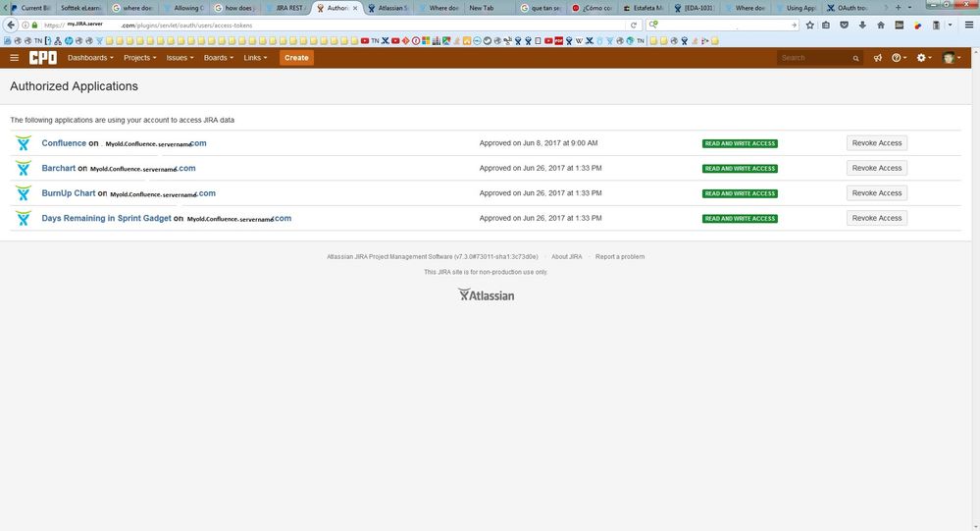This screenshot has height=531, width=980.
Task: Open the feedback megaphone icon
Action: pyautogui.click(x=878, y=58)
